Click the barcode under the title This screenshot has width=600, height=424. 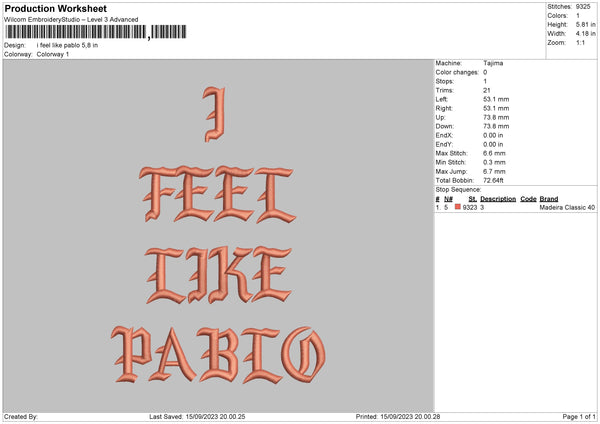(x=96, y=32)
